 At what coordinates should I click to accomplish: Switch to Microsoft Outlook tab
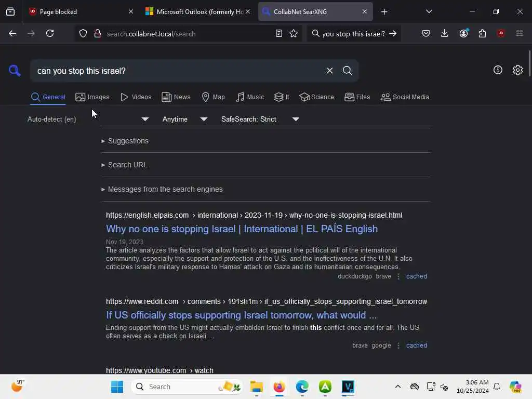click(x=198, y=11)
